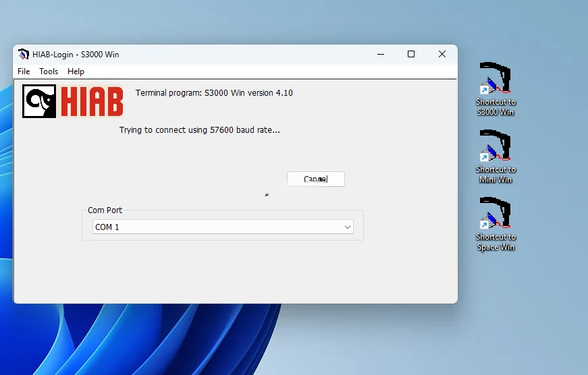Maximize the HIAB-Login window
The height and width of the screenshot is (375, 588).
pyautogui.click(x=411, y=55)
